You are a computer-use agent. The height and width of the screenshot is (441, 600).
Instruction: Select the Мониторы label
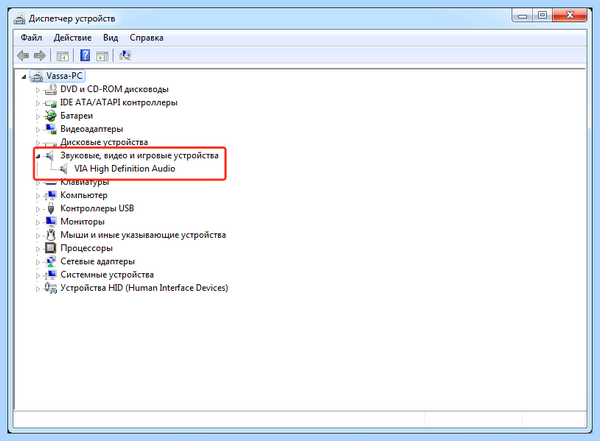[x=82, y=222]
